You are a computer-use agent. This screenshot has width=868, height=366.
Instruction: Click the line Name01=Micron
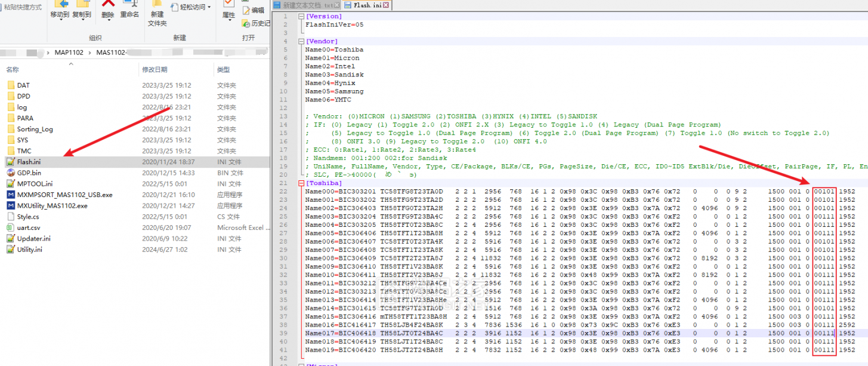[x=332, y=58]
